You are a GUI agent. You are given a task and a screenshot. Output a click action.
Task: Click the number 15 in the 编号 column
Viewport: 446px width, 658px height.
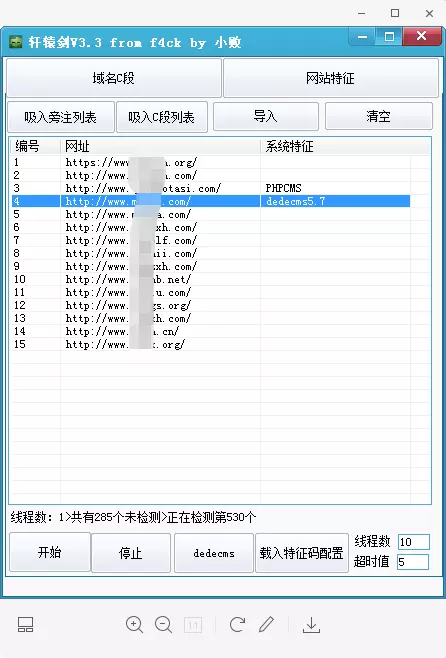tap(20, 345)
